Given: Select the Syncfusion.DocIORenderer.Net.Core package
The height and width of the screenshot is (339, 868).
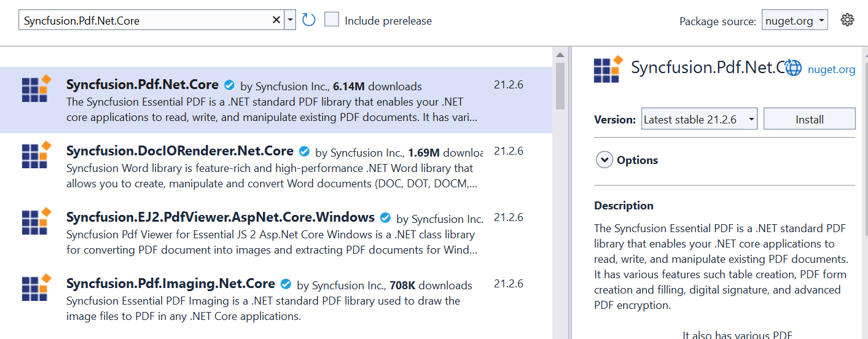Looking at the screenshot, I should click(x=180, y=151).
